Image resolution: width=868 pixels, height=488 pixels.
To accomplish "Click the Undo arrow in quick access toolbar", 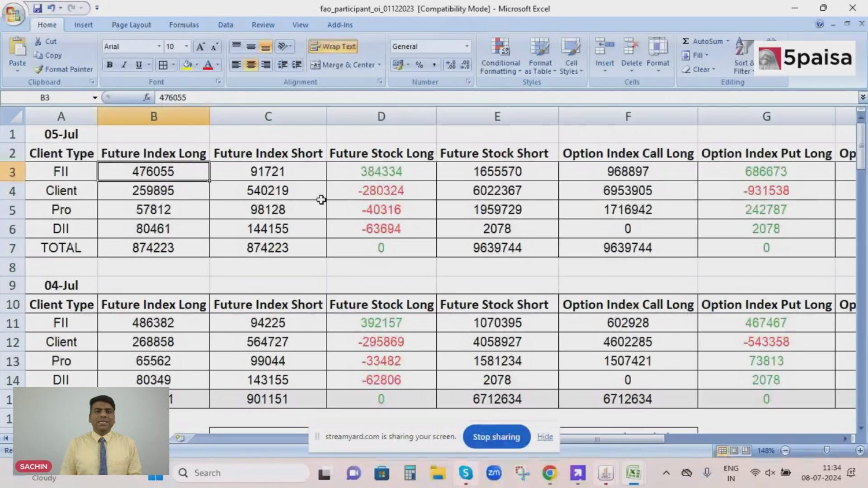I will click(51, 8).
